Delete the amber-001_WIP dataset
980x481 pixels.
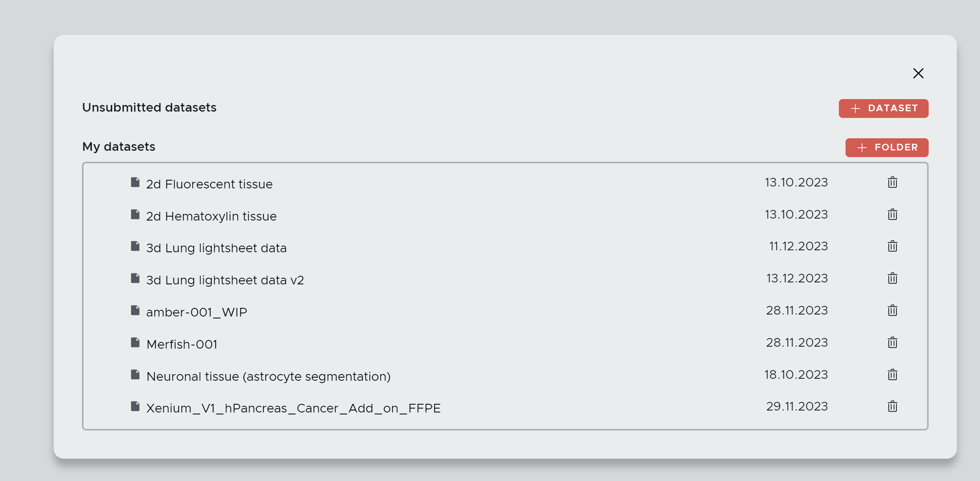pos(892,310)
